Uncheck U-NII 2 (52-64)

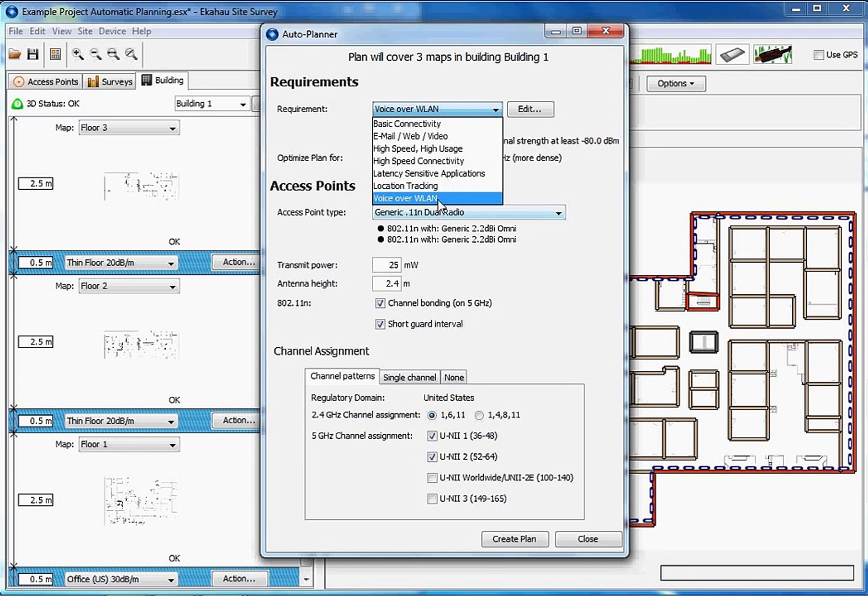tap(432, 457)
